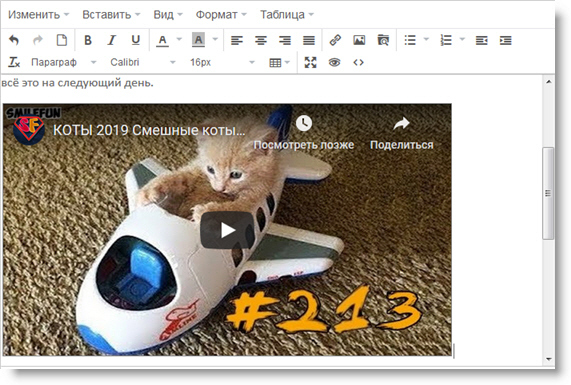
Task: Click the undo arrow icon
Action: [x=14, y=40]
